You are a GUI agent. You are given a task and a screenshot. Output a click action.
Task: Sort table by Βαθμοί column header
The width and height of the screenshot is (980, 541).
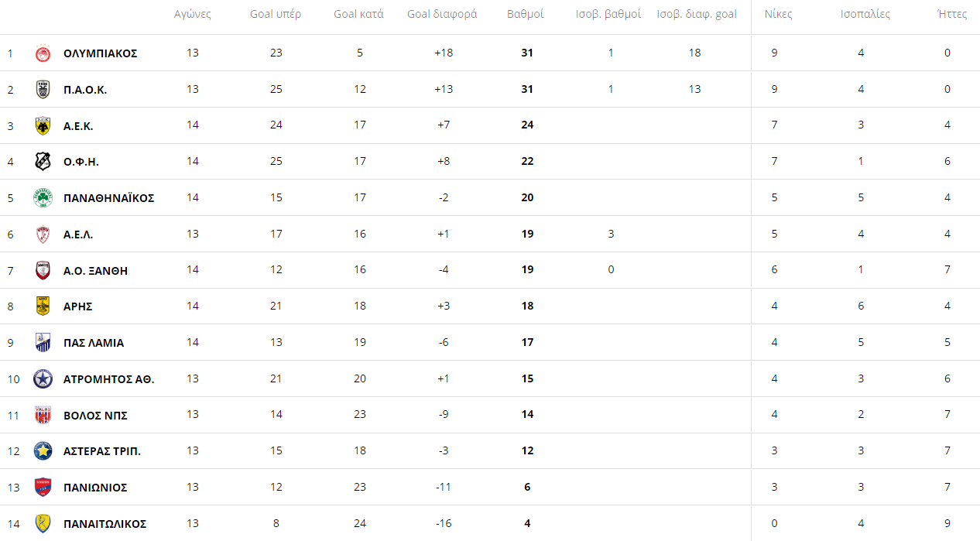coord(525,14)
